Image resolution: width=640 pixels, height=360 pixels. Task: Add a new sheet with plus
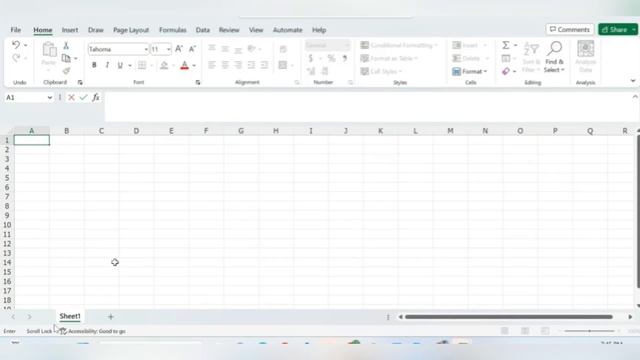click(111, 317)
